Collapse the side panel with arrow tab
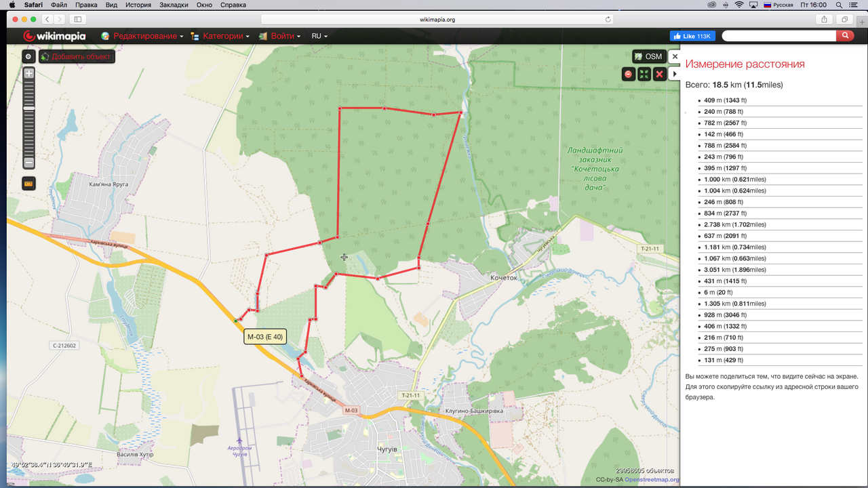 click(674, 74)
